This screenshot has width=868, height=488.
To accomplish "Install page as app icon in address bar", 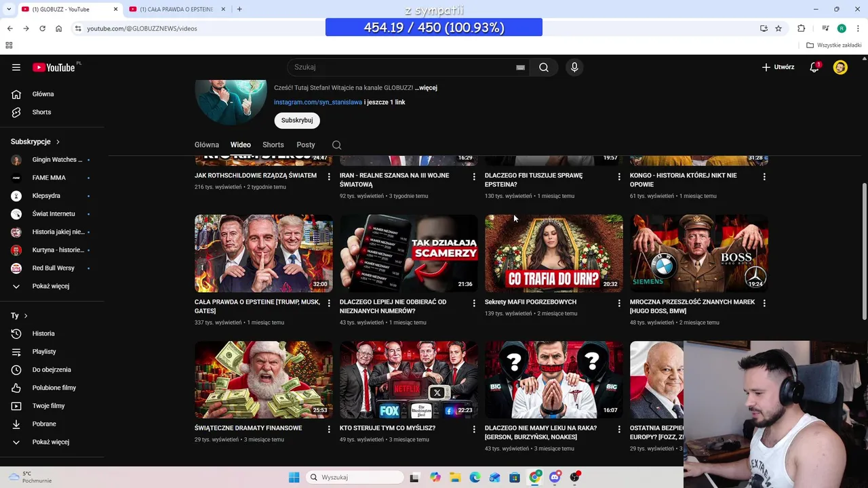I will click(764, 28).
